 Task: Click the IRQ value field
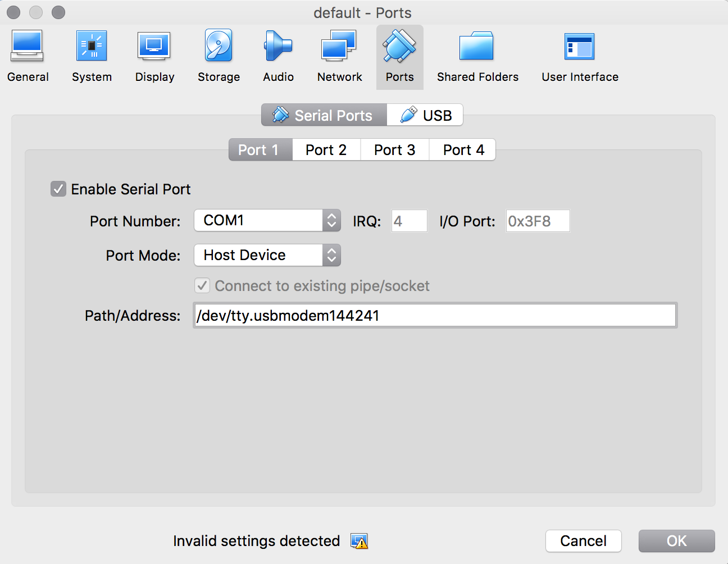pyautogui.click(x=409, y=220)
